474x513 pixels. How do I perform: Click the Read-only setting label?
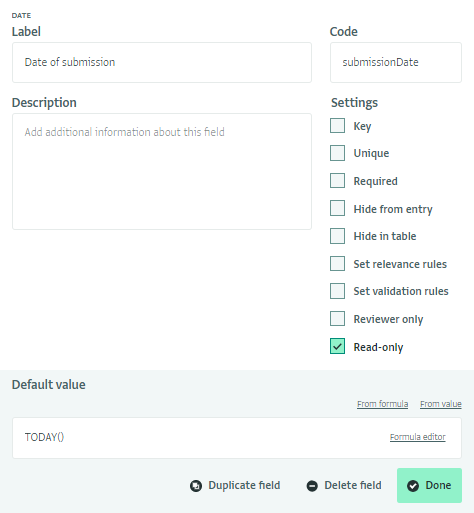pos(378,347)
